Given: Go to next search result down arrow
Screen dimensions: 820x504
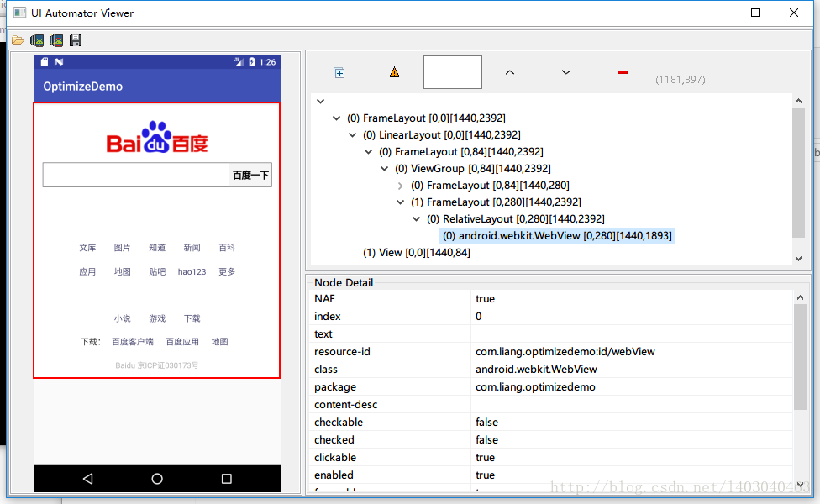Looking at the screenshot, I should click(x=565, y=72).
